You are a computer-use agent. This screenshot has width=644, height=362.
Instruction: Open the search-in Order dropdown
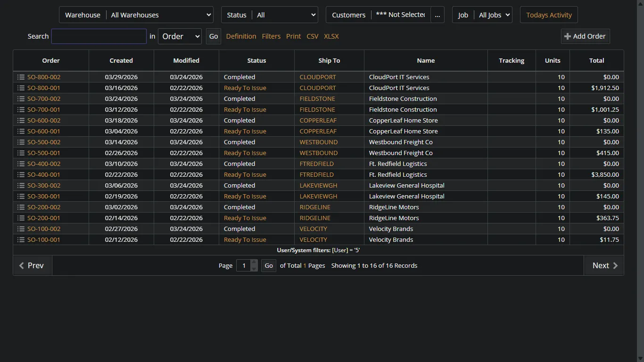click(x=180, y=36)
